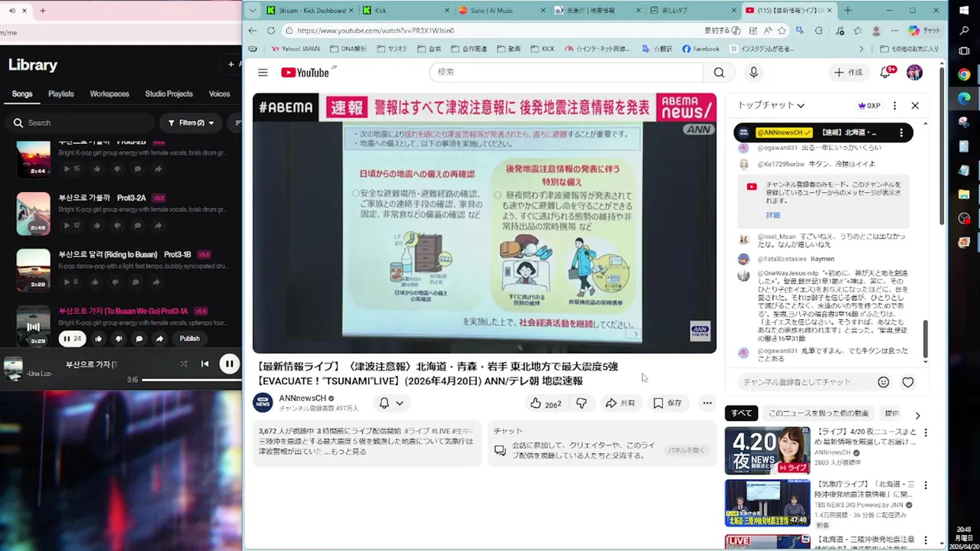This screenshot has width=980, height=551.
Task: Skip to previous track in Suno player
Action: tap(204, 364)
